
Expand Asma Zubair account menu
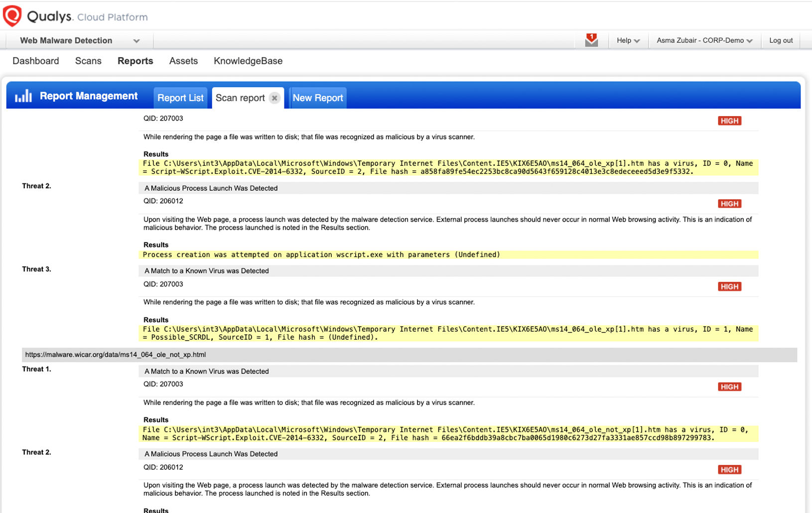(x=704, y=41)
